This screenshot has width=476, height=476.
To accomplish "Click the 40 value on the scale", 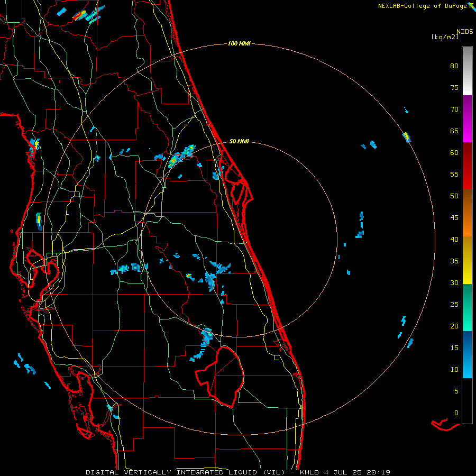I will click(454, 239).
